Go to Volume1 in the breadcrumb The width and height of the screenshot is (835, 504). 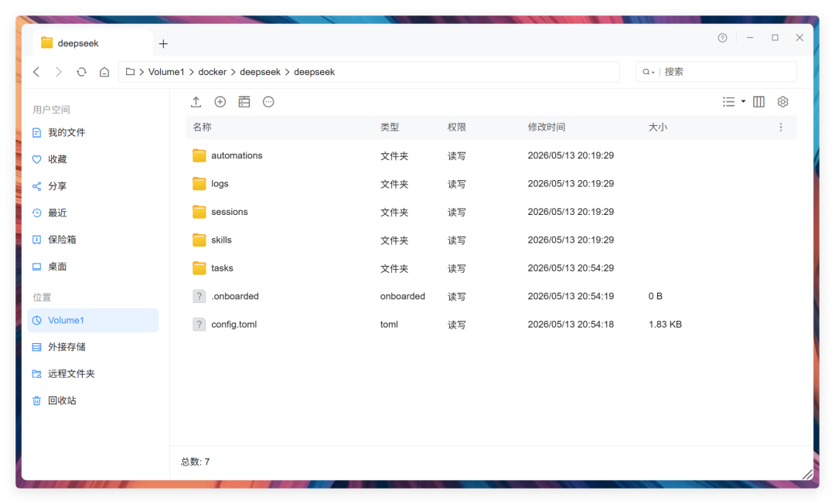[166, 72]
